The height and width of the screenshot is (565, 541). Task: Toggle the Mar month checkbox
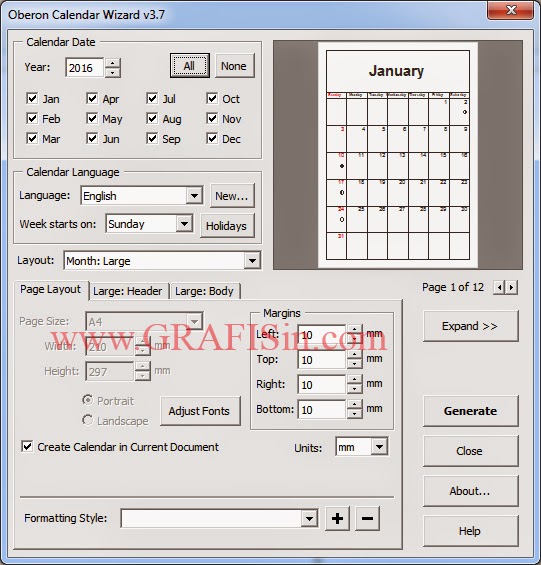point(32,138)
